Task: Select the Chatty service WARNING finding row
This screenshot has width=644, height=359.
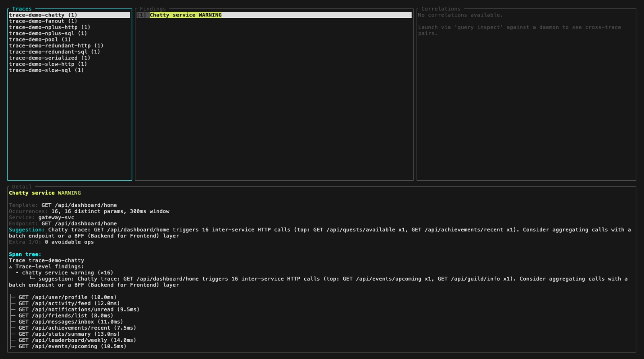Action: [274, 15]
